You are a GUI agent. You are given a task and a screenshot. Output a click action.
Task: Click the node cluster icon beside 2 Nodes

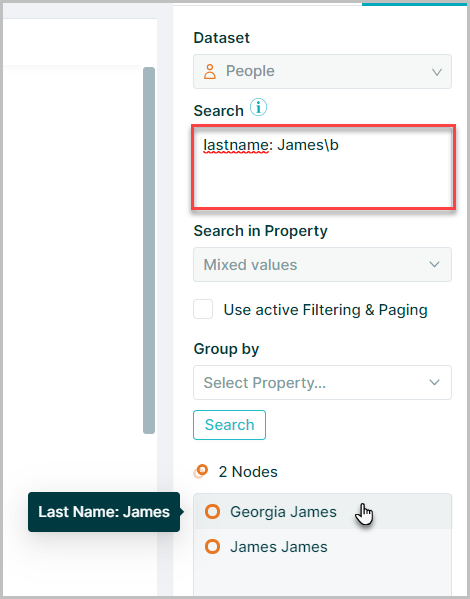(201, 471)
